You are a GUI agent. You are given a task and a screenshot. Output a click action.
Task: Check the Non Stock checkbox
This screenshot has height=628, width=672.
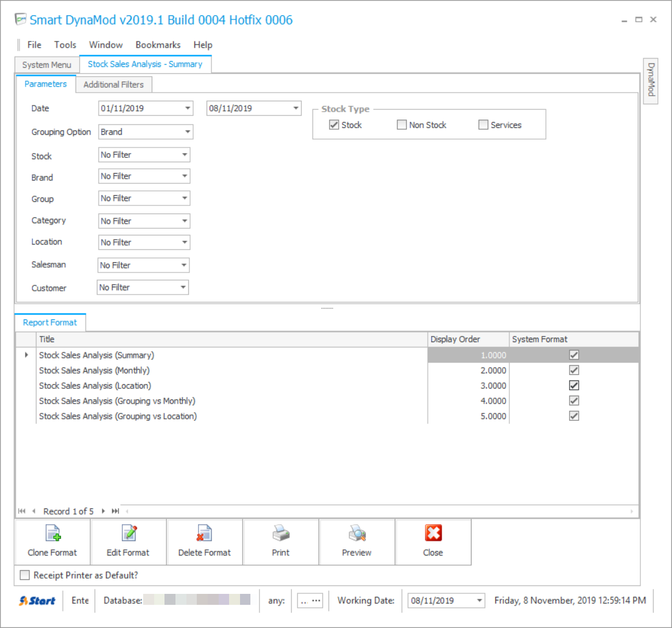pyautogui.click(x=401, y=125)
